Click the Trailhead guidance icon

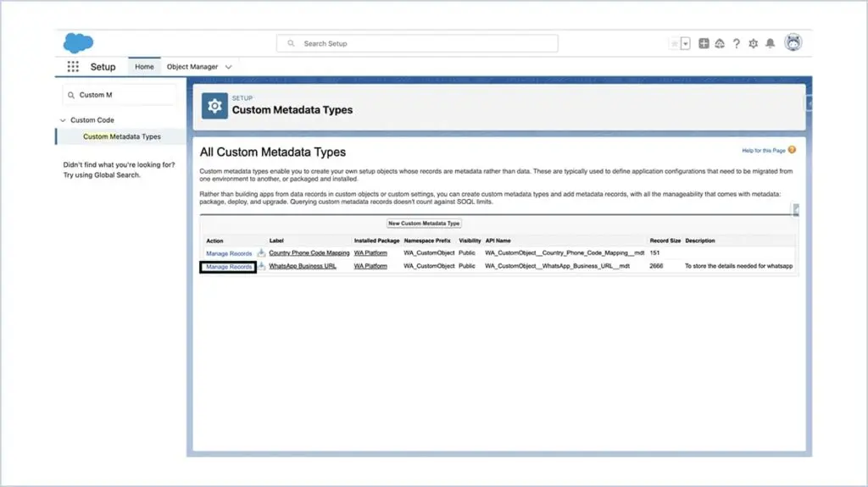coord(720,43)
